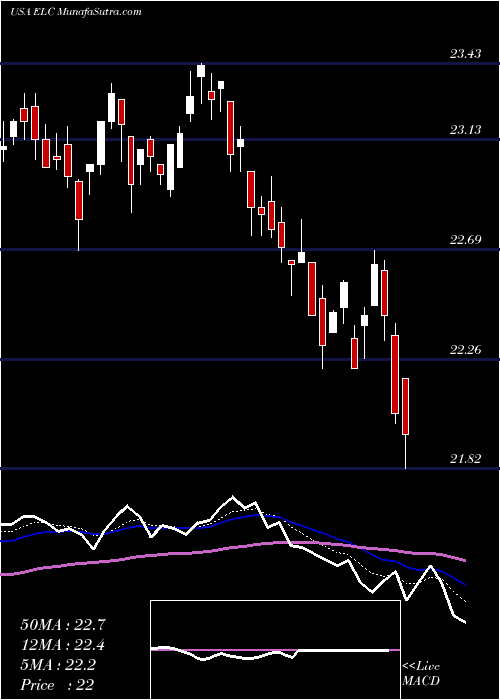Click the 22.69 price level label

click(466, 240)
